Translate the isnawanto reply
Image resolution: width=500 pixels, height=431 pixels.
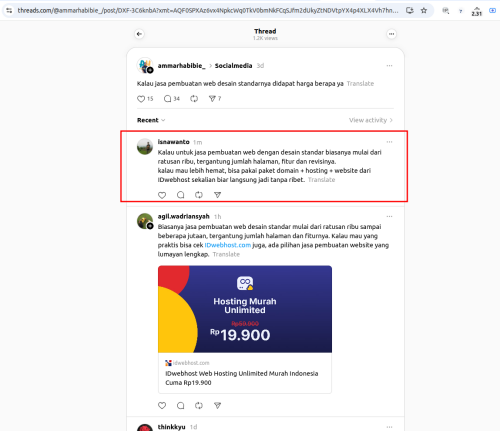[321, 180]
